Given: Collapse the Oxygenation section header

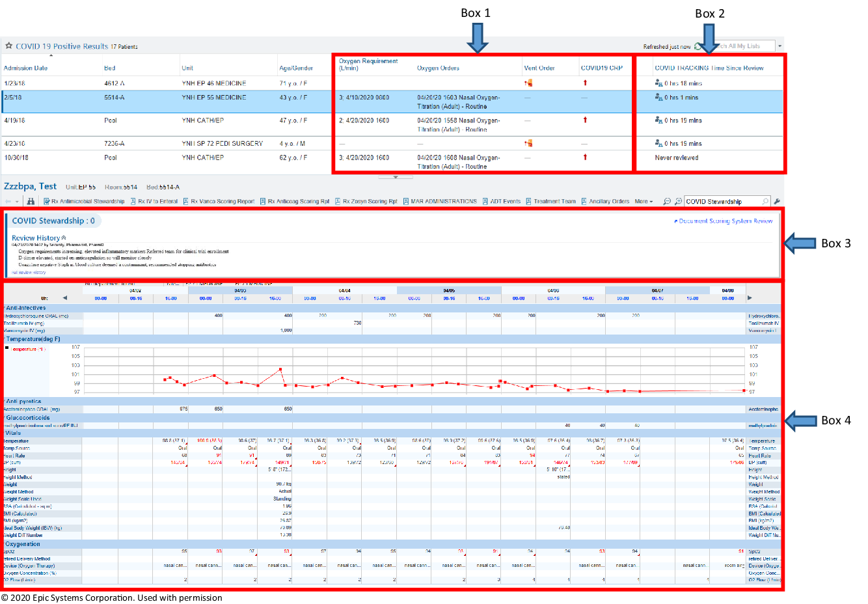Looking at the screenshot, I should tap(23, 544).
